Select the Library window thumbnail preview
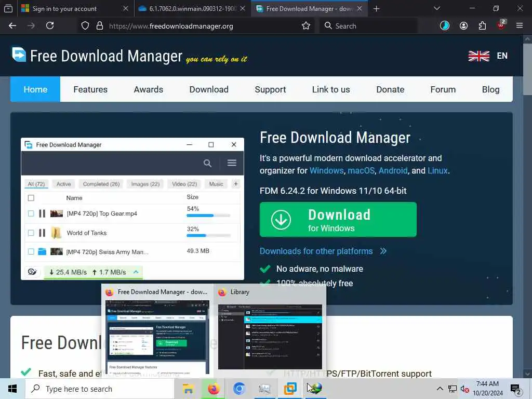This screenshot has height=399, width=532. click(270, 337)
